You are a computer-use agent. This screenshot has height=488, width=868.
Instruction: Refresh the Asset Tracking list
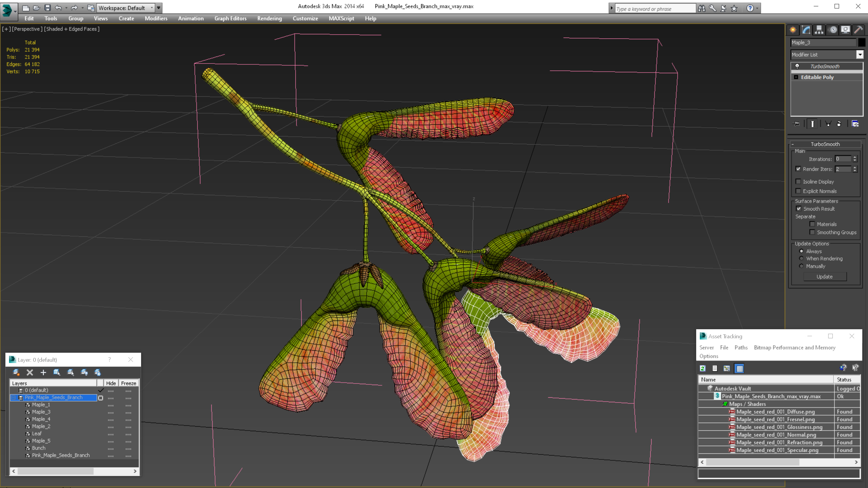(703, 368)
